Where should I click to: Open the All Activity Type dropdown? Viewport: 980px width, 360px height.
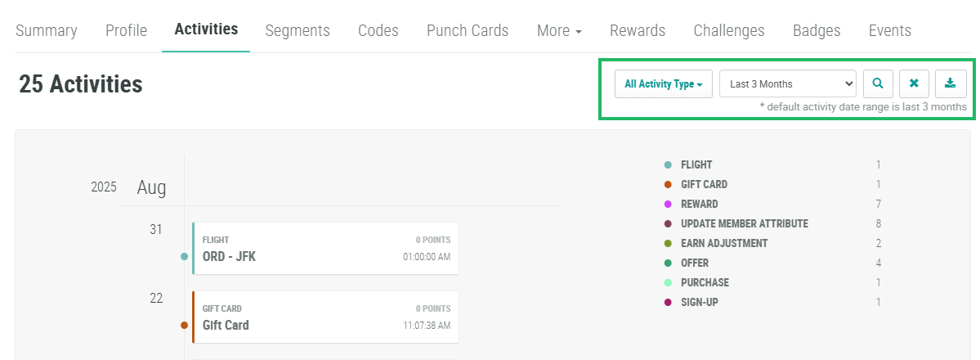click(x=663, y=83)
